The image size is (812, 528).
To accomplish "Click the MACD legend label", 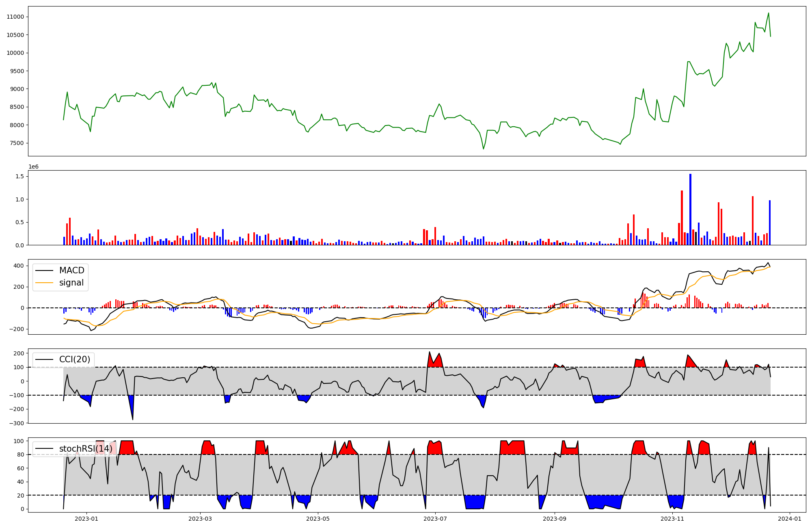I will (x=71, y=270).
